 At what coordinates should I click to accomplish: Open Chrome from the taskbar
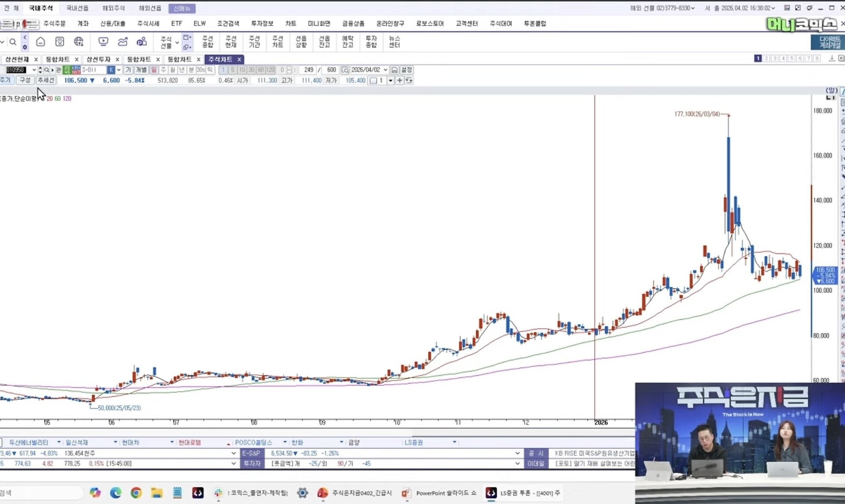click(x=136, y=493)
